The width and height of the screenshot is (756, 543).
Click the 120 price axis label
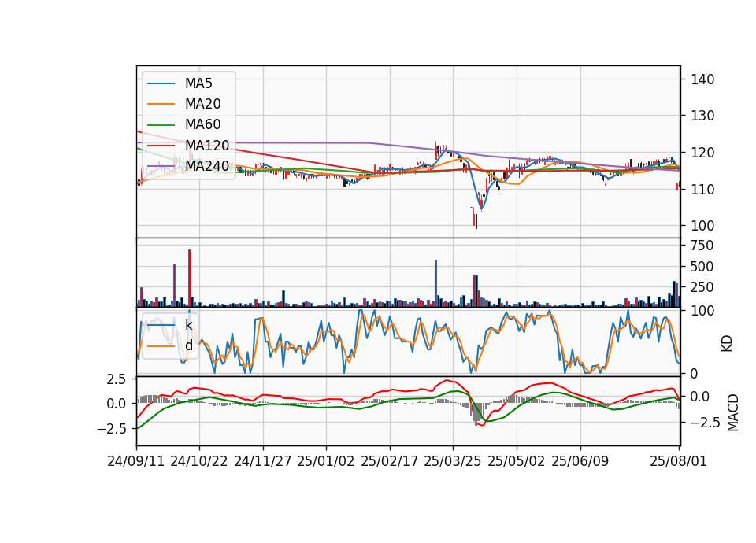coord(702,153)
